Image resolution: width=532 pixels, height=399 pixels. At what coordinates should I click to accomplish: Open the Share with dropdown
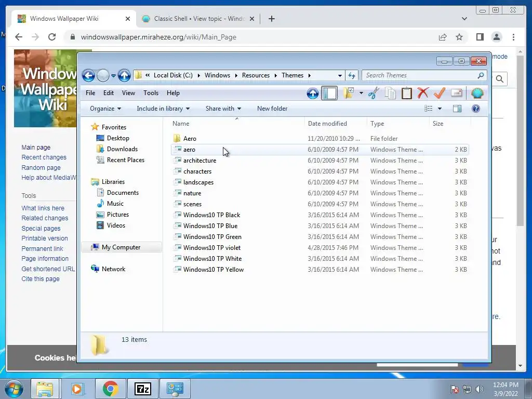pyautogui.click(x=223, y=109)
